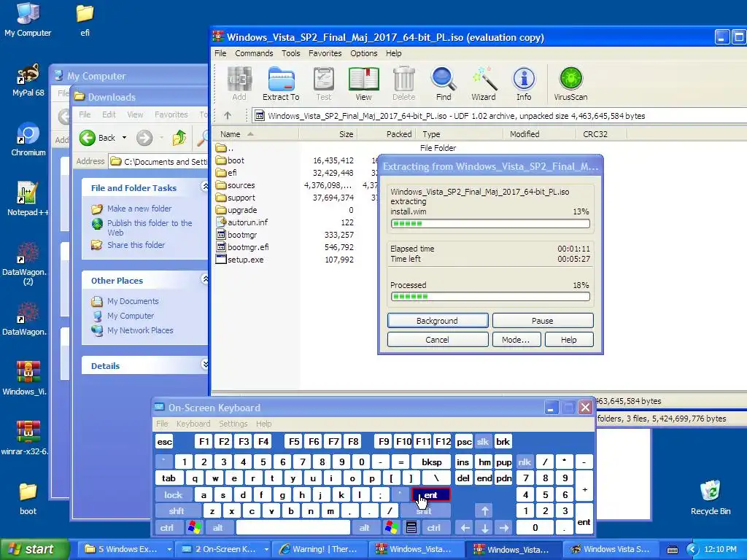
Task: Collapse the Other Places panel
Action: tap(205, 279)
